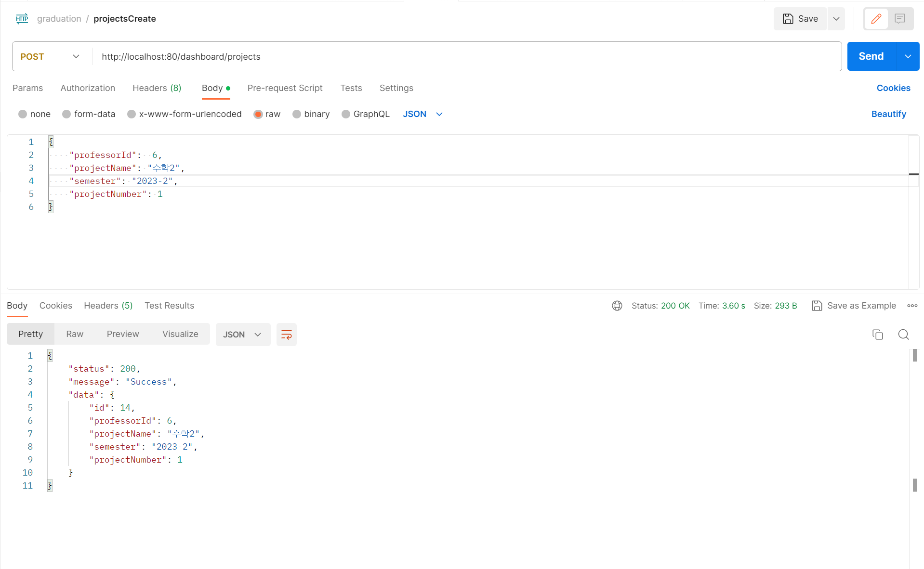The height and width of the screenshot is (569, 924).
Task: Copy the response body to clipboard
Action: (878, 335)
